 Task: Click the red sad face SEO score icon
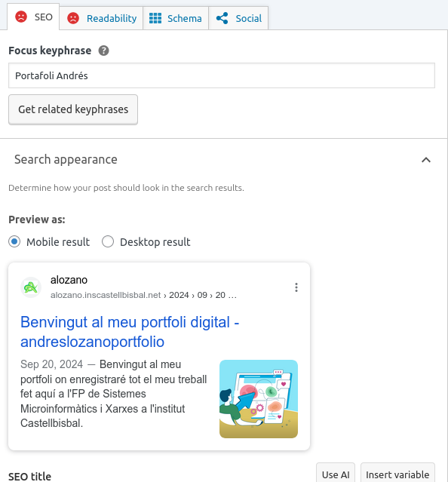[21, 17]
